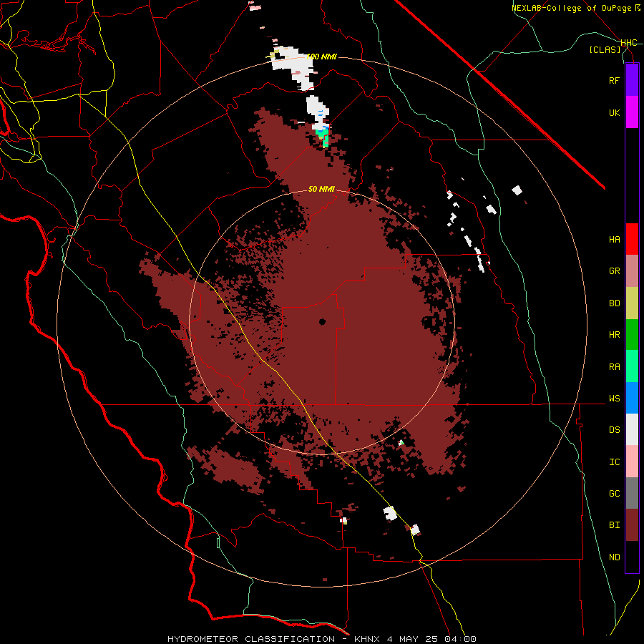
Task: Select the GR graupel color swatch
Action: click(632, 271)
